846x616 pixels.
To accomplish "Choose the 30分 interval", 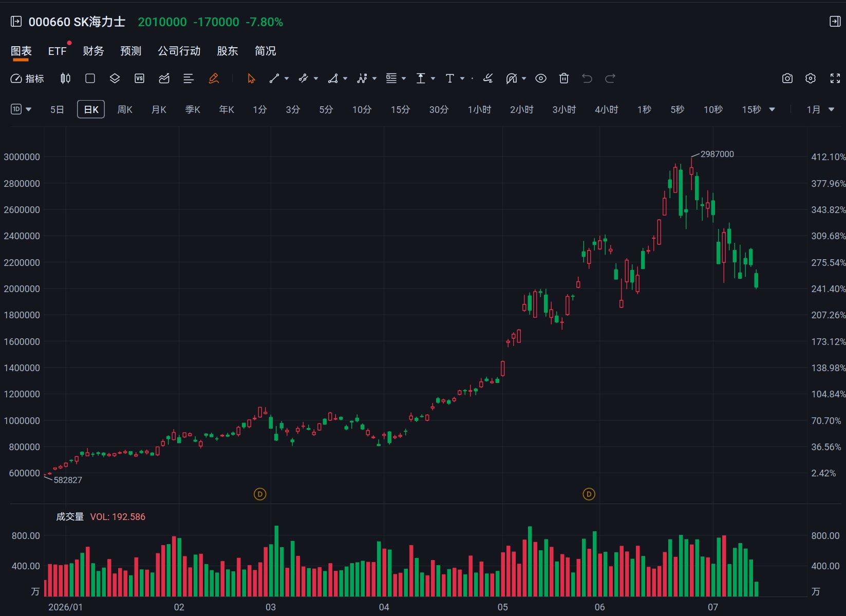I will tap(439, 109).
